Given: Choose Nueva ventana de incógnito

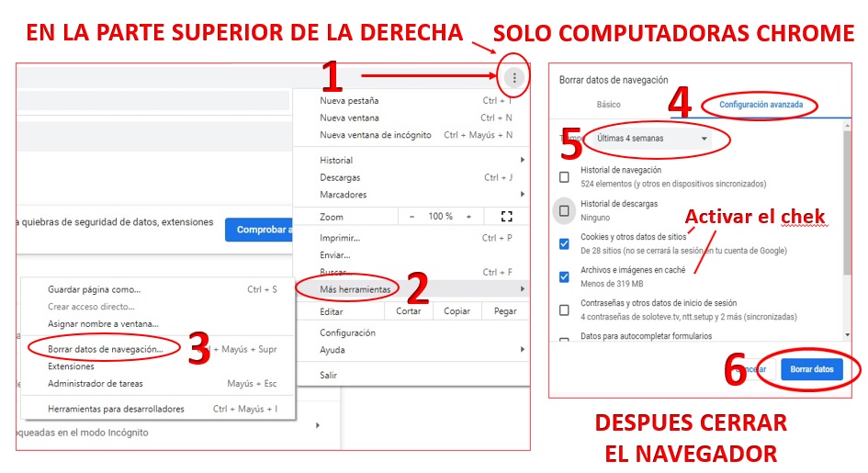Looking at the screenshot, I should point(375,135).
